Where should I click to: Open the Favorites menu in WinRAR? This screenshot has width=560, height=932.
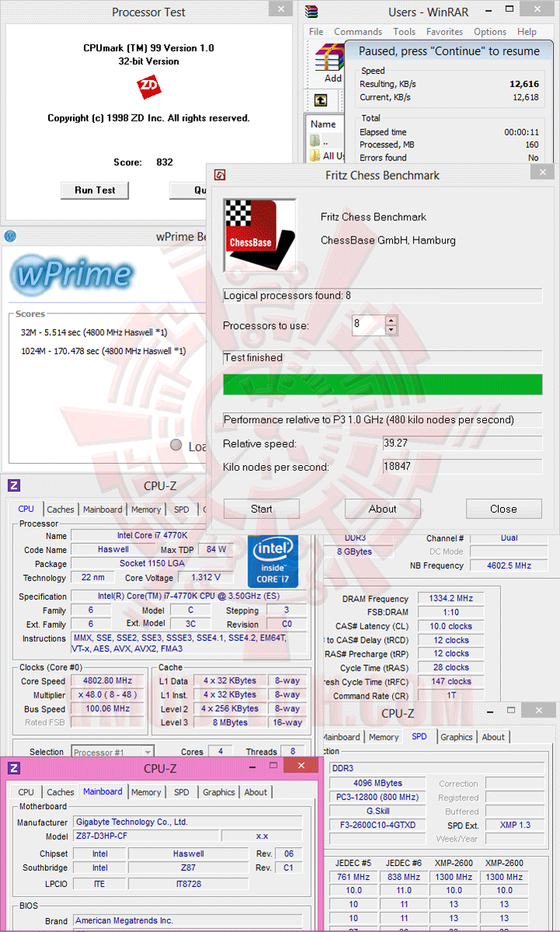point(445,31)
